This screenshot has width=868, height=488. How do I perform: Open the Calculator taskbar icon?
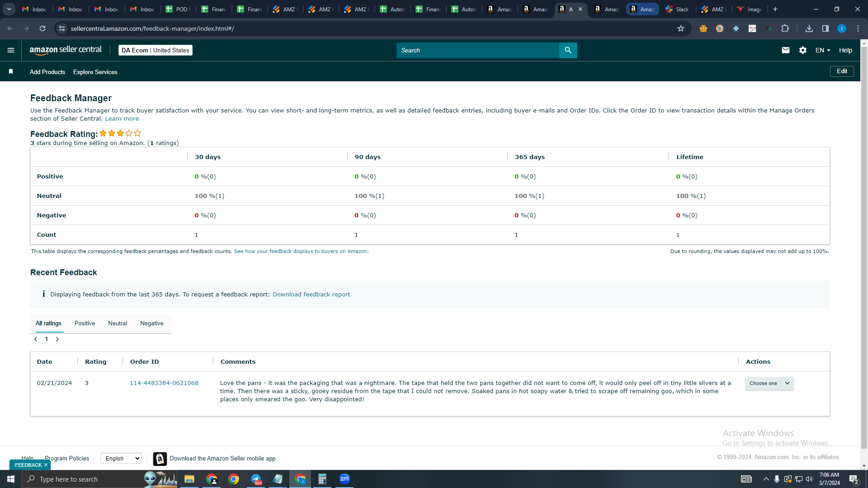pos(322,479)
